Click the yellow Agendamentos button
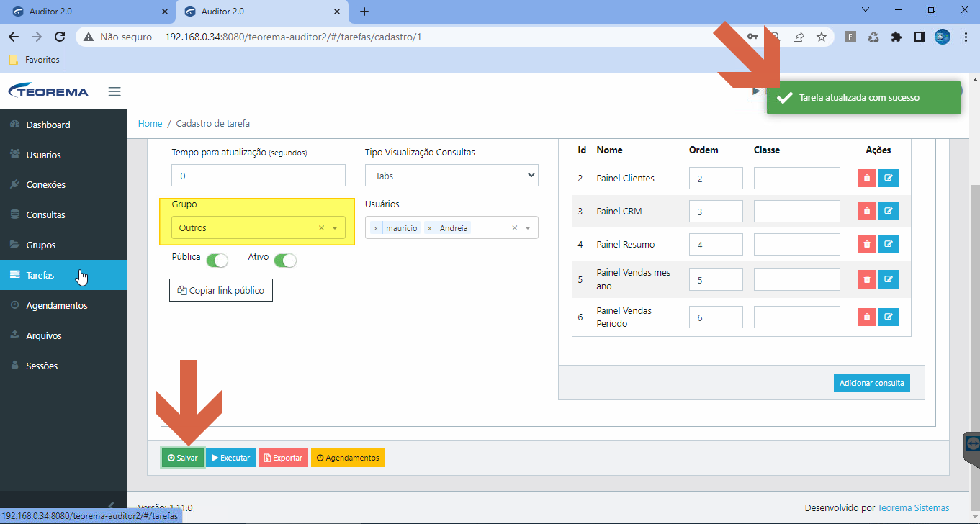Image resolution: width=980 pixels, height=524 pixels. tap(349, 458)
